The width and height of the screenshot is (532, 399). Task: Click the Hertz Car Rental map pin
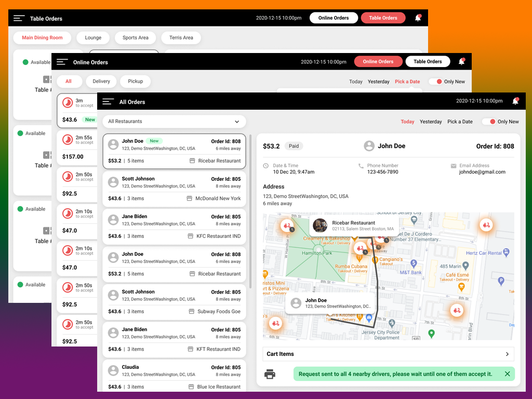506,252
